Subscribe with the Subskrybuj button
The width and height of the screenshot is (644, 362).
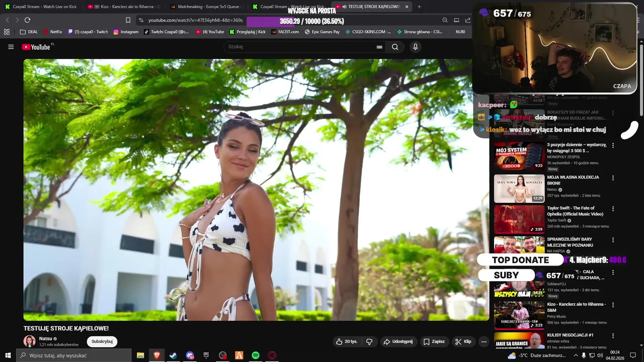click(x=102, y=341)
